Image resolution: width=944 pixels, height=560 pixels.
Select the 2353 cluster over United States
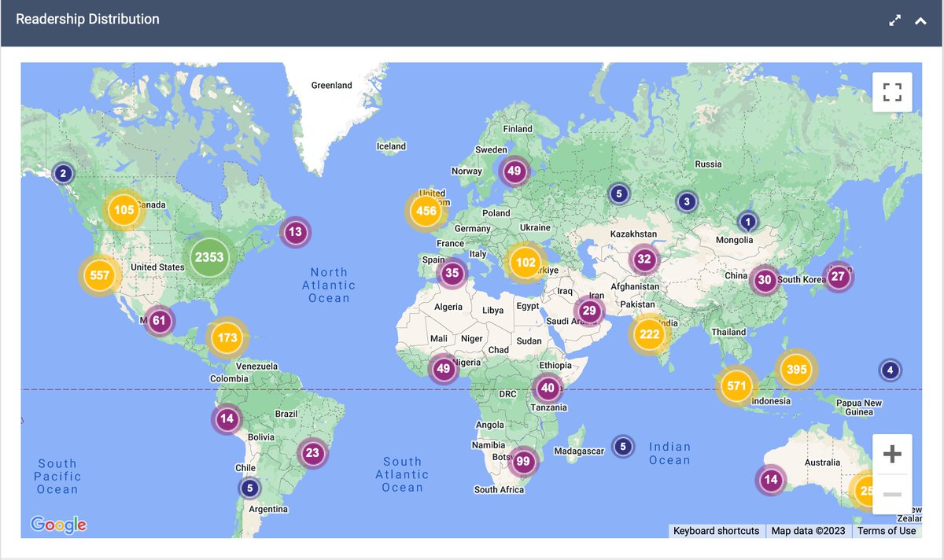point(209,257)
